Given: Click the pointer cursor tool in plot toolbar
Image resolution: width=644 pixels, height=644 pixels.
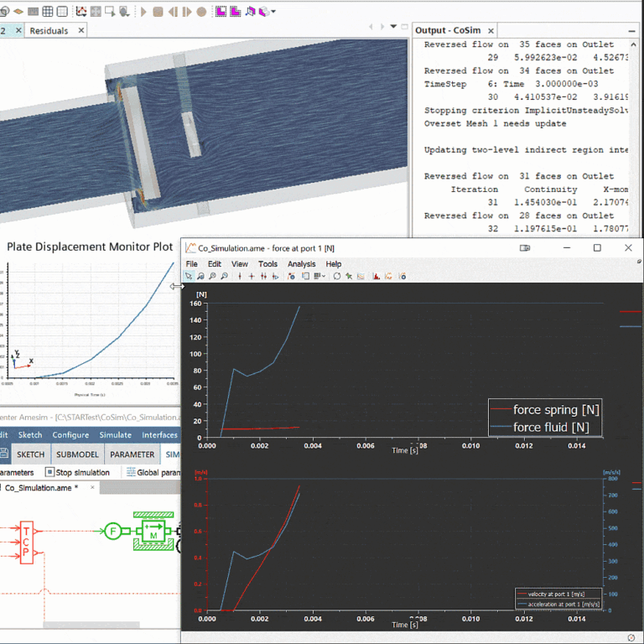Looking at the screenshot, I should (x=190, y=276).
